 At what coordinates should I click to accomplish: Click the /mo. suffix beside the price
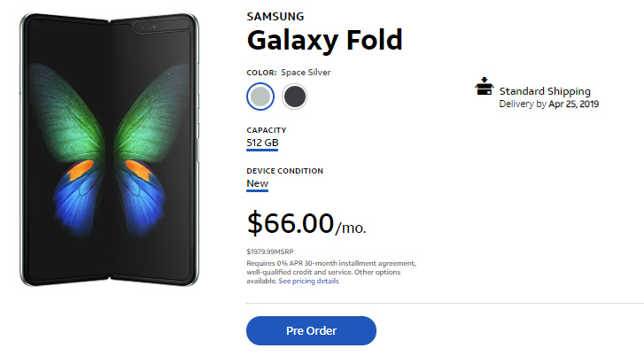pyautogui.click(x=351, y=228)
